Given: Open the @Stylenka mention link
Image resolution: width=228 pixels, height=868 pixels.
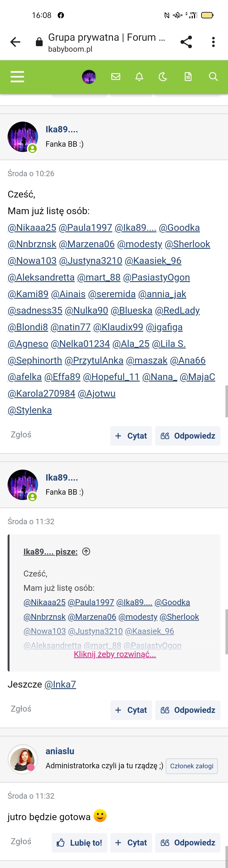Looking at the screenshot, I should pyautogui.click(x=30, y=410).
